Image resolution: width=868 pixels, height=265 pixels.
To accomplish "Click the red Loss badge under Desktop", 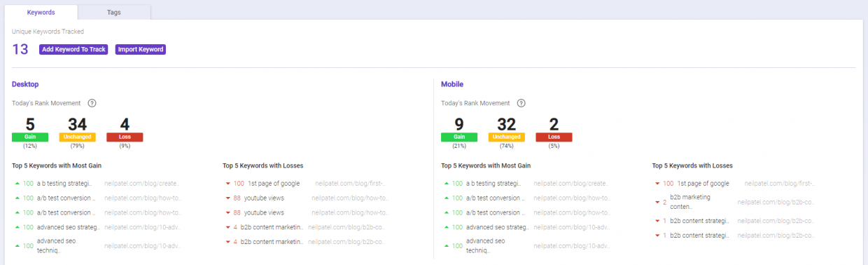I will pos(125,137).
